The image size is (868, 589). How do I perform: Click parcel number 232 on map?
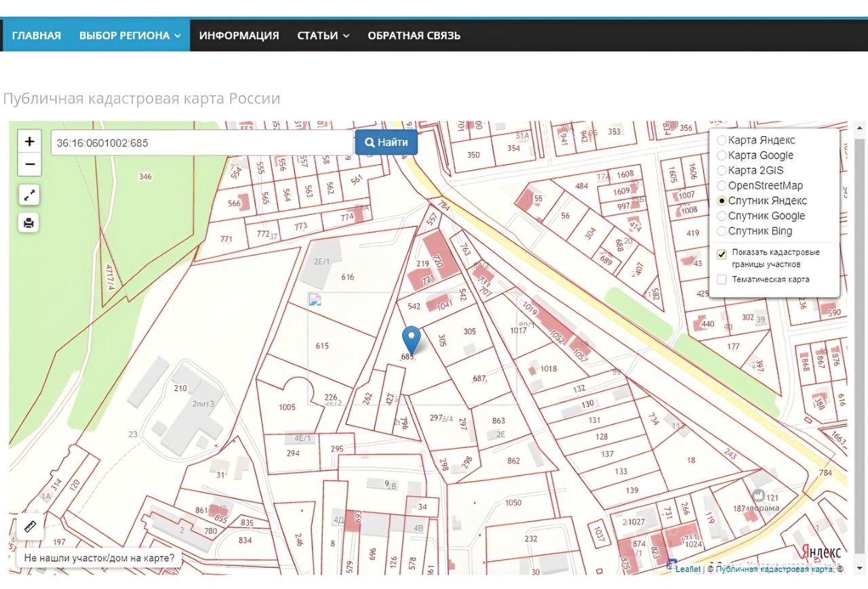[x=531, y=539]
